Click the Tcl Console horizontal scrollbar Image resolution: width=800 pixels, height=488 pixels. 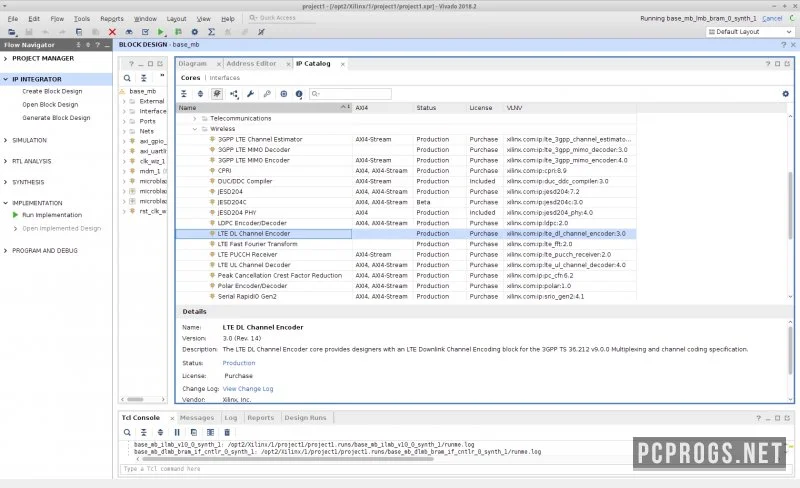[287, 459]
